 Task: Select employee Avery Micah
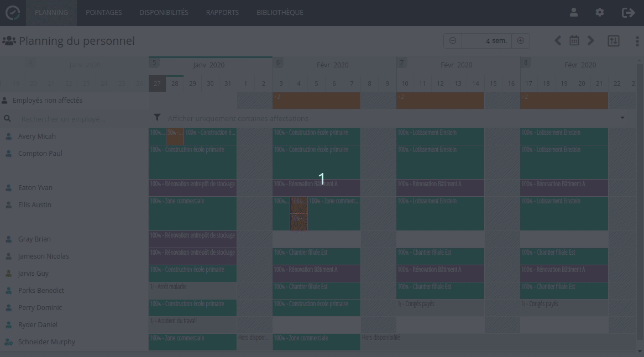pyautogui.click(x=37, y=136)
